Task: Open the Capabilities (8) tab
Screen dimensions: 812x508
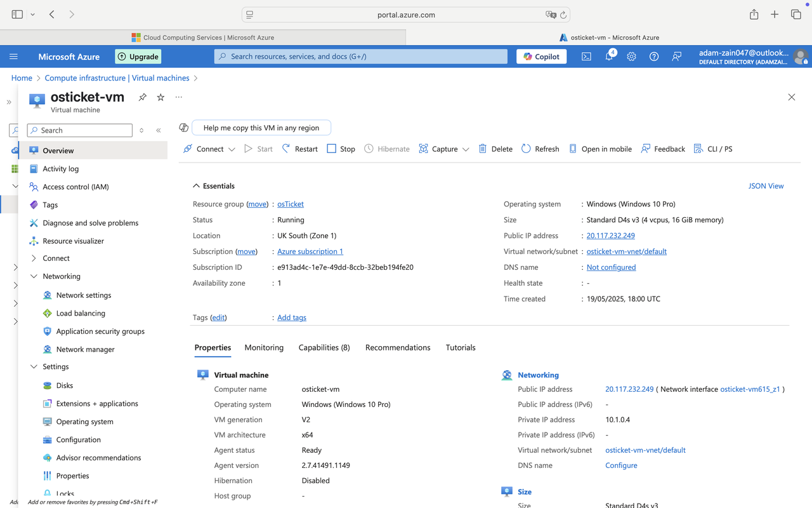Action: click(x=324, y=347)
